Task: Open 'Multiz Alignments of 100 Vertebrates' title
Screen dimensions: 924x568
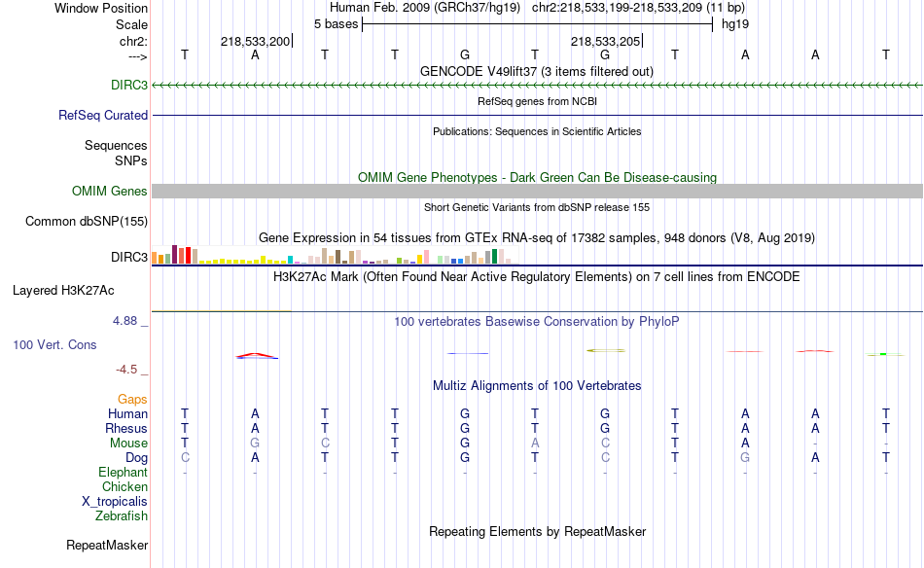Action: pyautogui.click(x=537, y=386)
